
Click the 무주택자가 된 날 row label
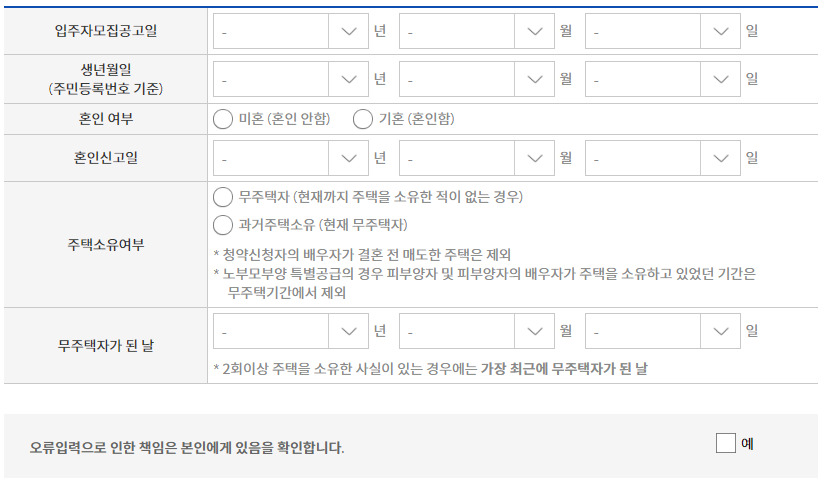106,345
